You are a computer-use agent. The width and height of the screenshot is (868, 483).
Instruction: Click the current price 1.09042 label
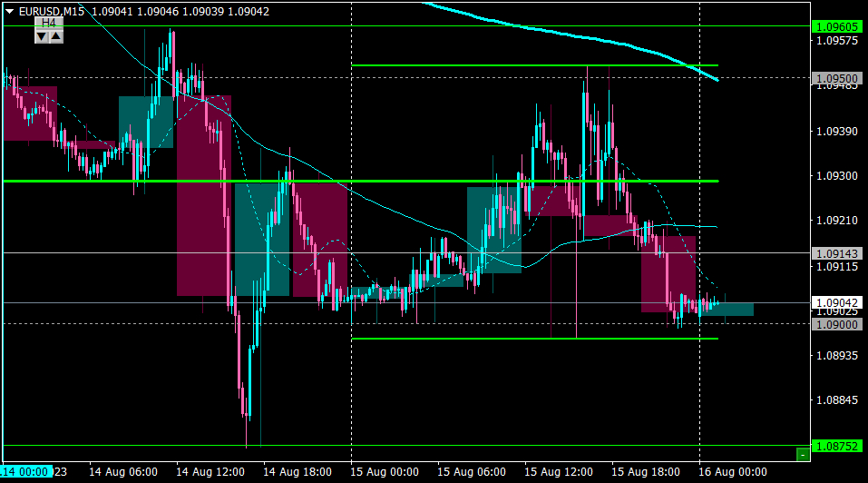click(837, 303)
